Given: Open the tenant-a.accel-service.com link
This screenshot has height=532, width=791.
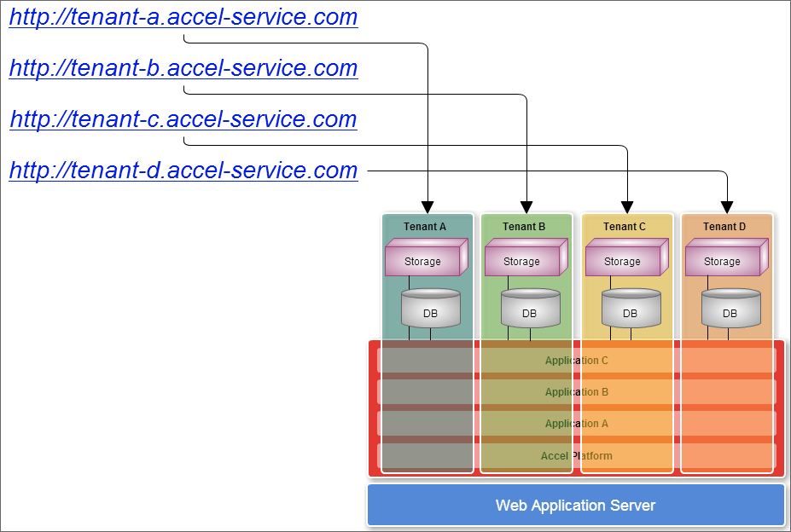Looking at the screenshot, I should click(x=183, y=16).
